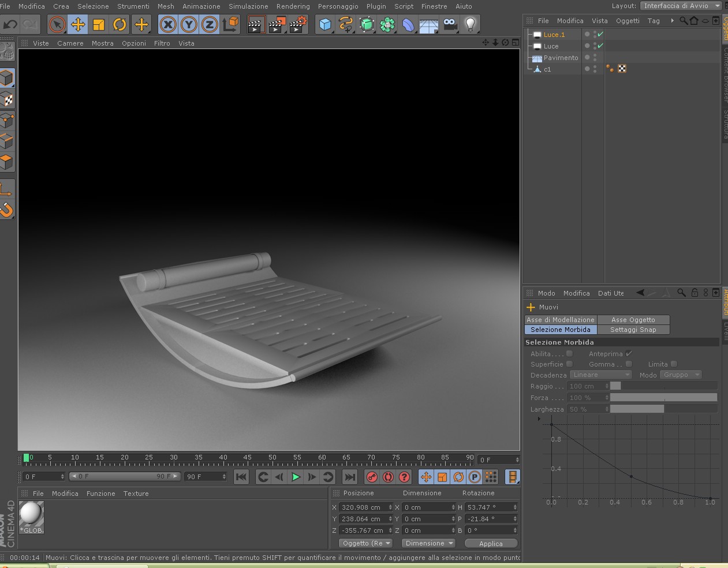The height and width of the screenshot is (568, 728).
Task: Click the Settaggi Snap button
Action: pyautogui.click(x=633, y=330)
